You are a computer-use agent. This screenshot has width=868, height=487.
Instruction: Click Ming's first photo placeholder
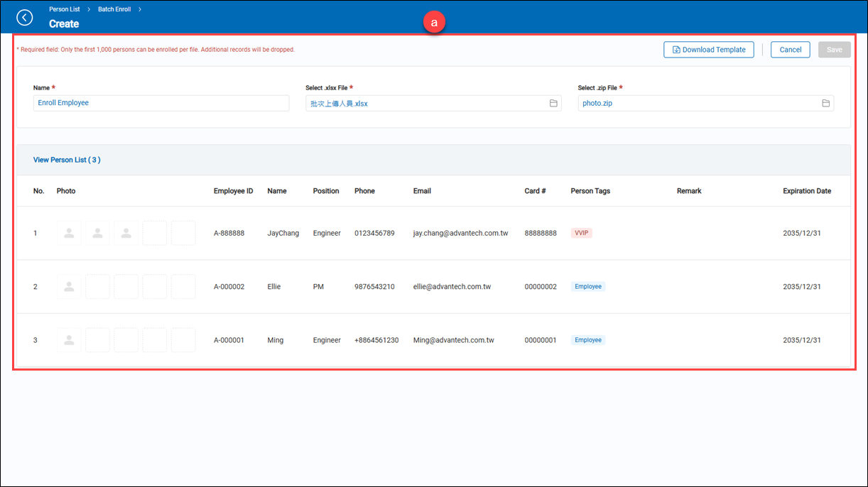69,340
